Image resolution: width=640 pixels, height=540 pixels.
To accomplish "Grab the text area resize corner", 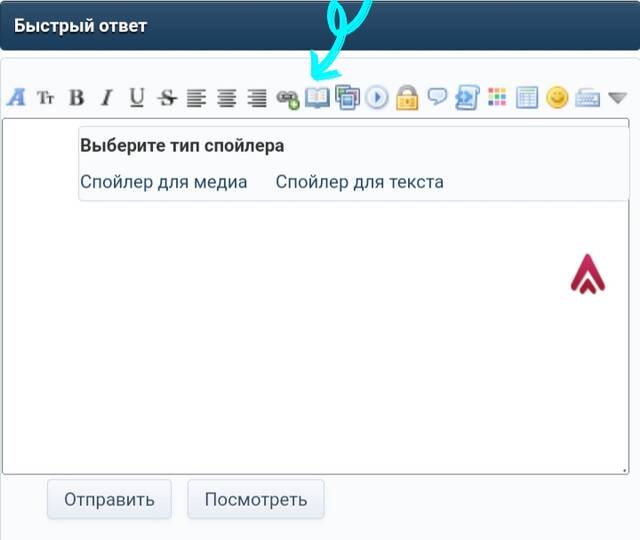I will tap(624, 470).
